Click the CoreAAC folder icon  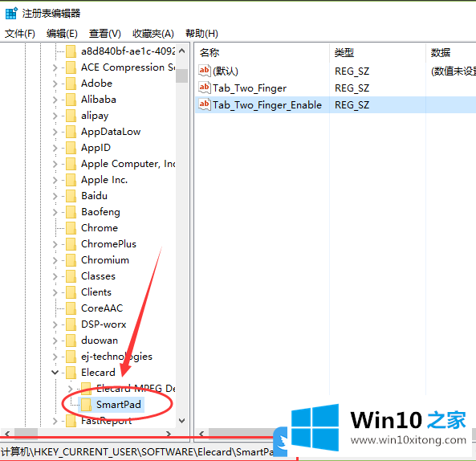(x=71, y=308)
